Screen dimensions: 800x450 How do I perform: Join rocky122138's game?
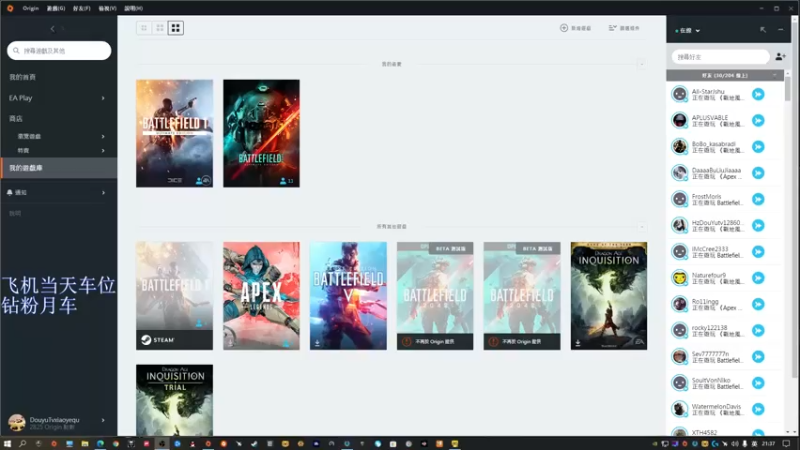758,331
